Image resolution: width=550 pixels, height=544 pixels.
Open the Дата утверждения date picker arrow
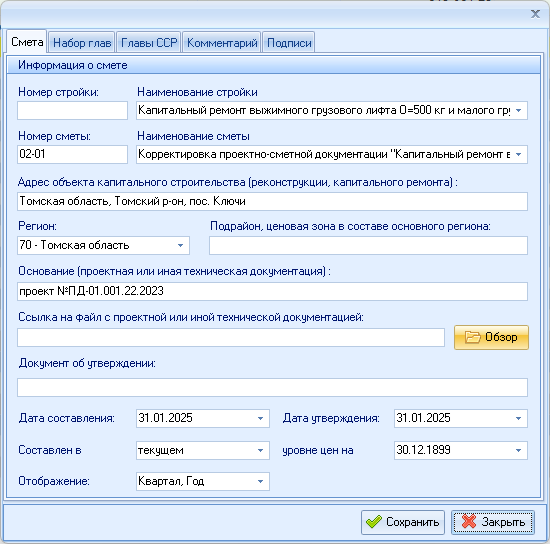point(518,418)
